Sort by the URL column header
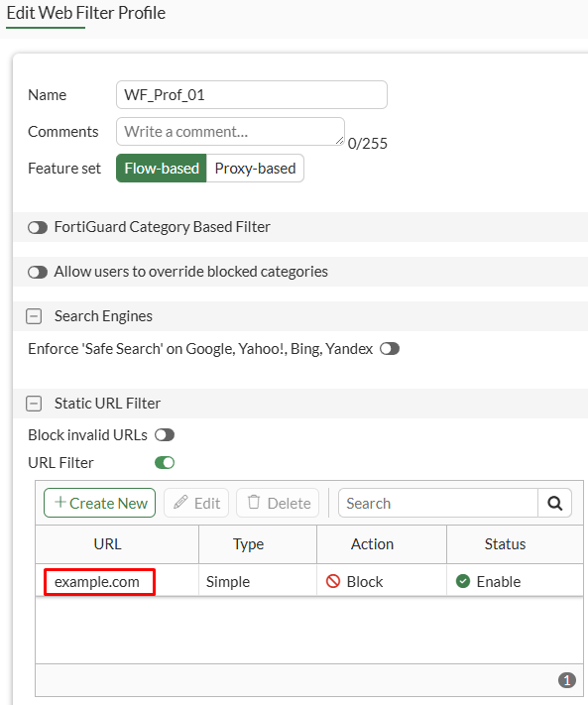The width and height of the screenshot is (588, 705). click(117, 544)
